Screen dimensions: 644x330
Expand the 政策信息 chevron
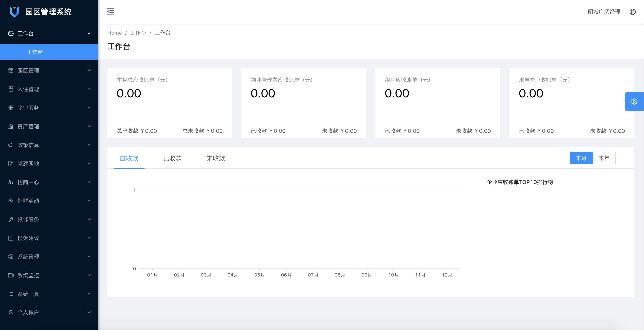(x=89, y=145)
